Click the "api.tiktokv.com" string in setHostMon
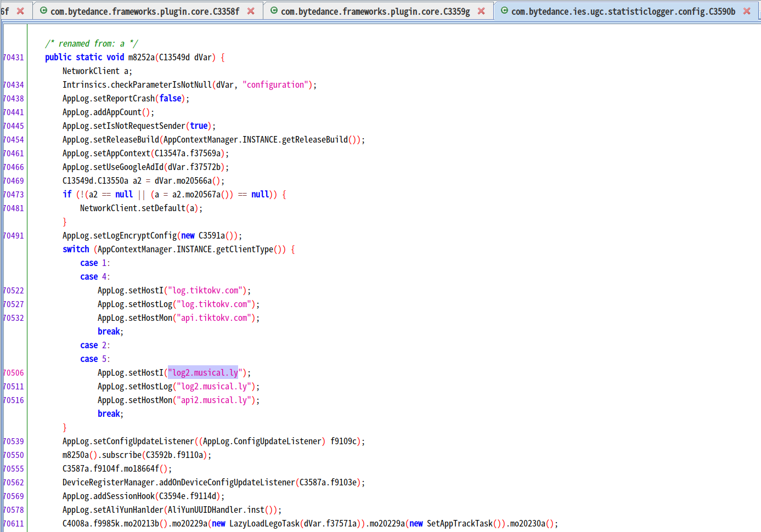Screen dimensions: 761x532 tap(215, 318)
